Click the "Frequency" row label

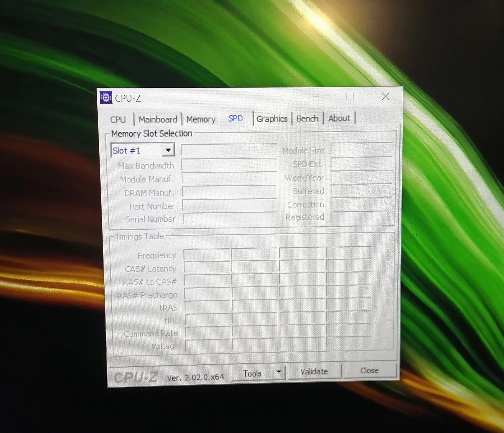point(157,255)
